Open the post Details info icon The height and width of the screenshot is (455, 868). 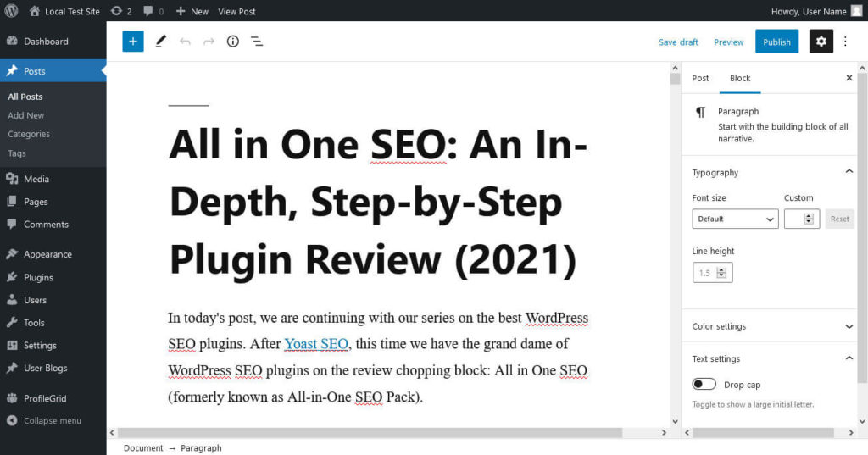[233, 42]
